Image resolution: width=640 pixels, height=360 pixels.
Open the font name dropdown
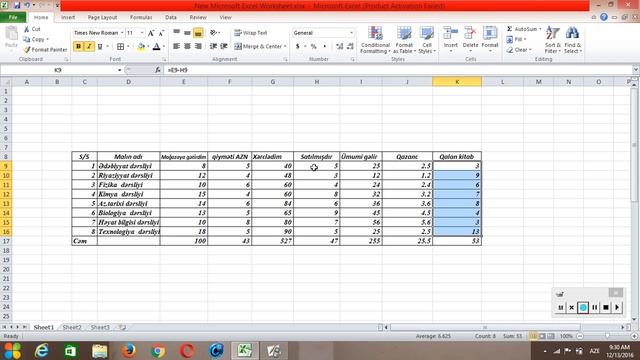[122, 33]
